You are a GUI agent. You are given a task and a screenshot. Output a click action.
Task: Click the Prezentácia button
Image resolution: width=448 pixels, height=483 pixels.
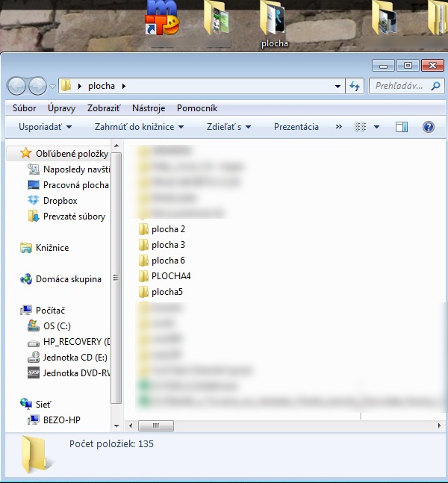(x=296, y=127)
